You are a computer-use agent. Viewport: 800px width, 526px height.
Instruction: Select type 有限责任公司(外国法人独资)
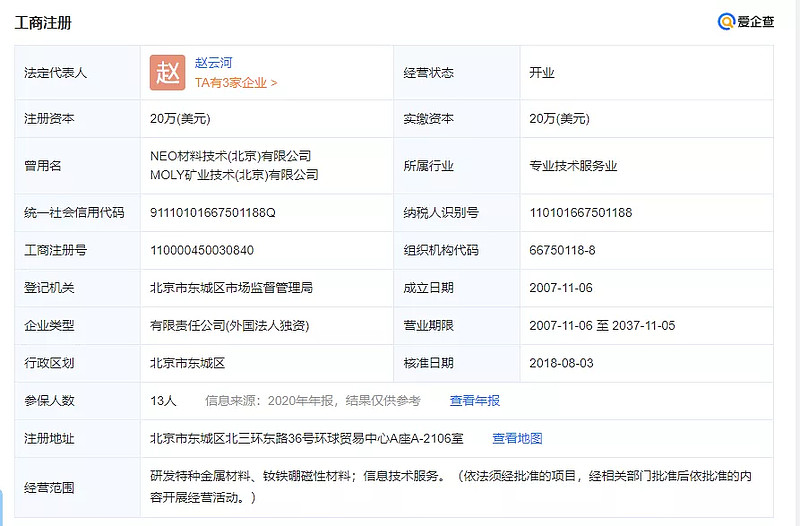pyautogui.click(x=229, y=325)
